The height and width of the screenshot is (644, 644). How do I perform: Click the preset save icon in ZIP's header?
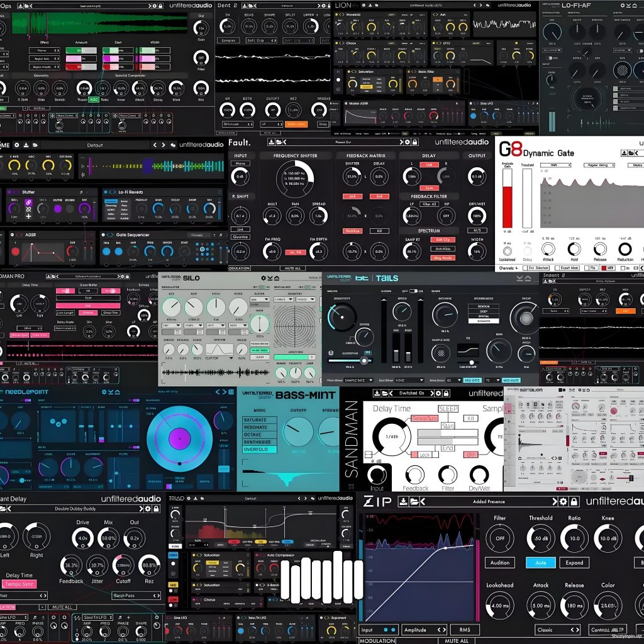click(x=403, y=502)
